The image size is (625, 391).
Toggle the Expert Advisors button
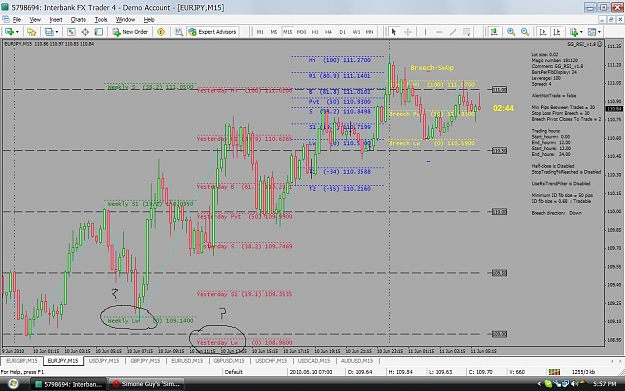[x=212, y=32]
